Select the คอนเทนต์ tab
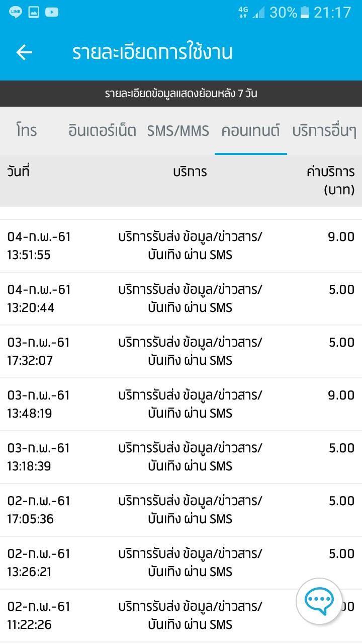 click(250, 131)
